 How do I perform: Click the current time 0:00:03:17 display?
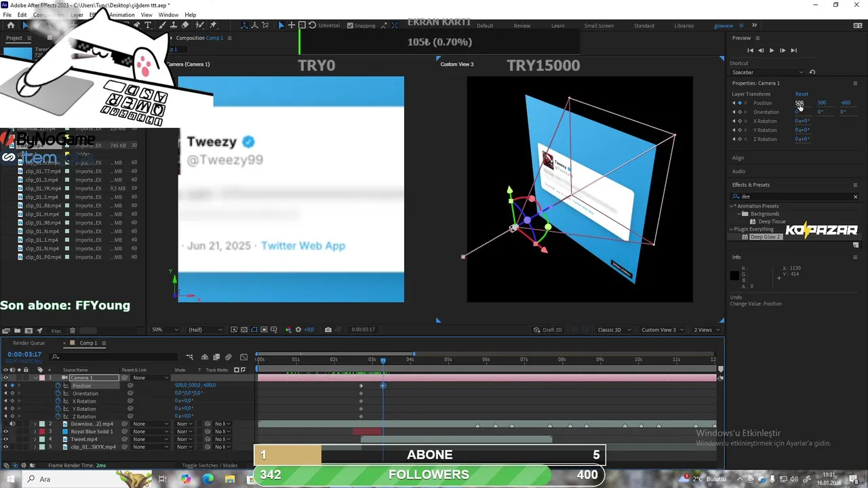point(24,354)
